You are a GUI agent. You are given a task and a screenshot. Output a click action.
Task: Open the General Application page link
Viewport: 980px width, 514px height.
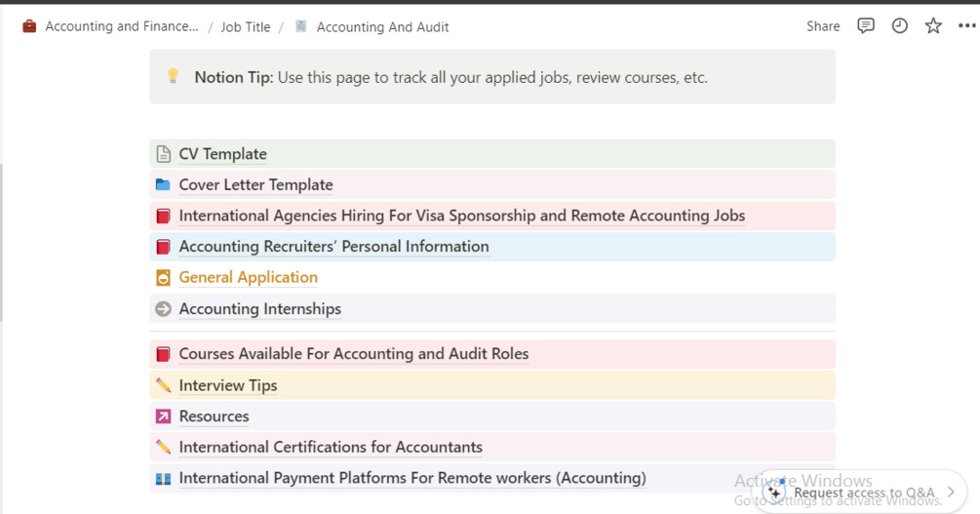(x=249, y=278)
